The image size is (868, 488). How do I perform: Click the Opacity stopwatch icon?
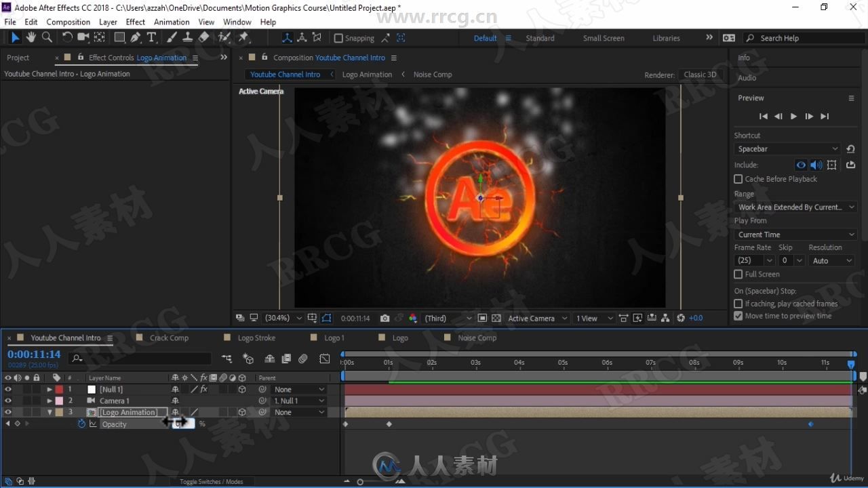point(81,424)
